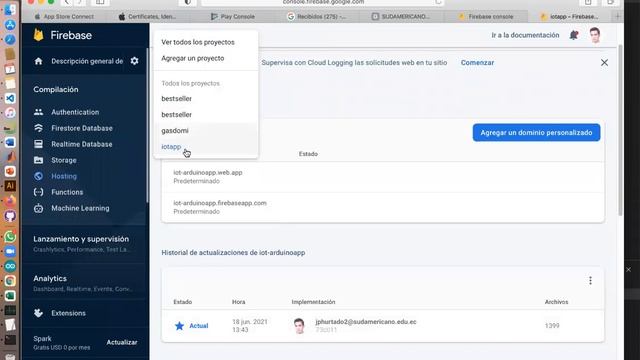Click the Authentication people icon
The image size is (640, 360).
(38, 112)
